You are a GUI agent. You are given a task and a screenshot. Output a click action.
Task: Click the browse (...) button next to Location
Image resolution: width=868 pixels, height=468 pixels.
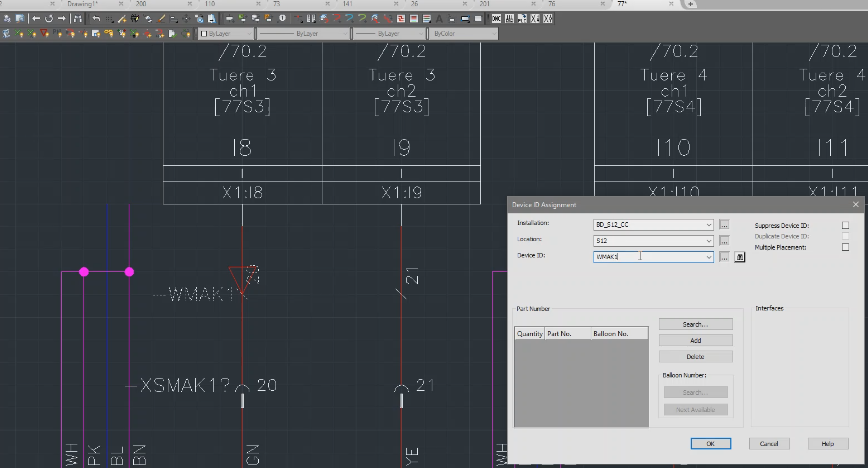[724, 241]
